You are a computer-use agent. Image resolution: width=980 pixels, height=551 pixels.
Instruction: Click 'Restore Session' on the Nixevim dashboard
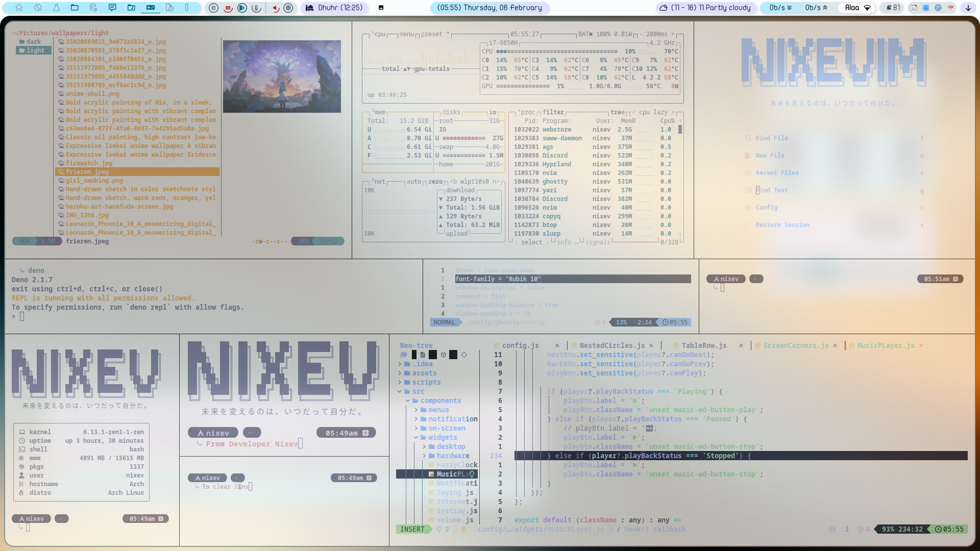coord(782,225)
